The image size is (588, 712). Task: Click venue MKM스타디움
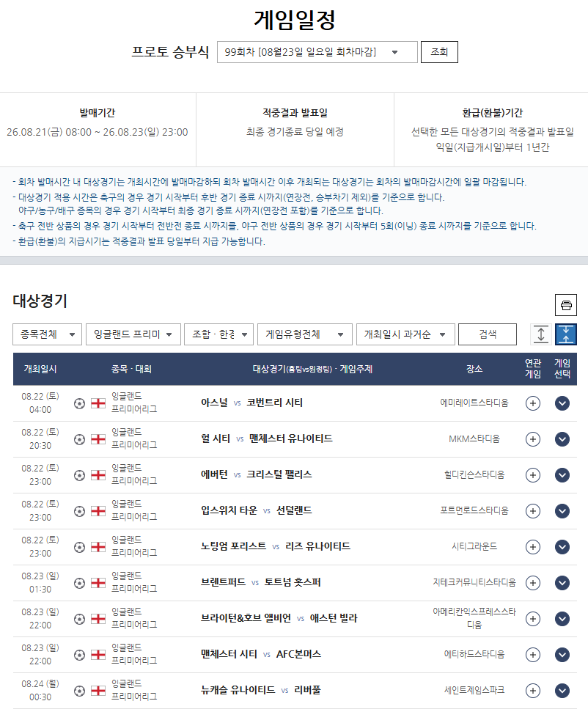tap(474, 438)
